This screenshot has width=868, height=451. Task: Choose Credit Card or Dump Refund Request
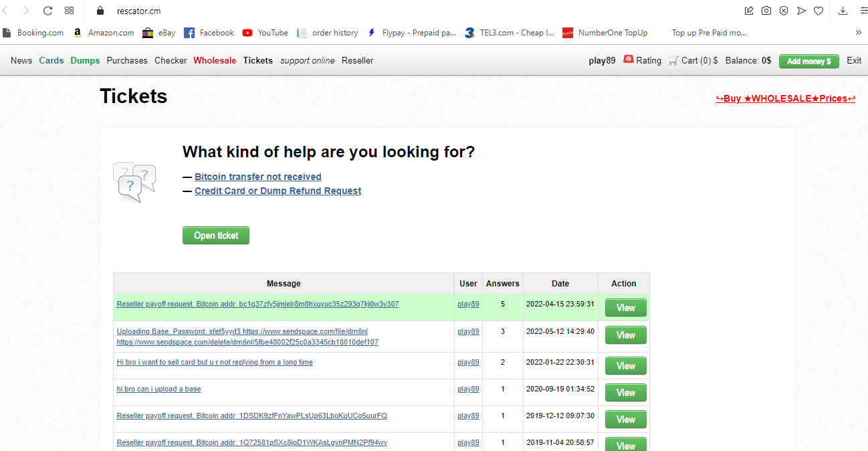click(x=278, y=191)
